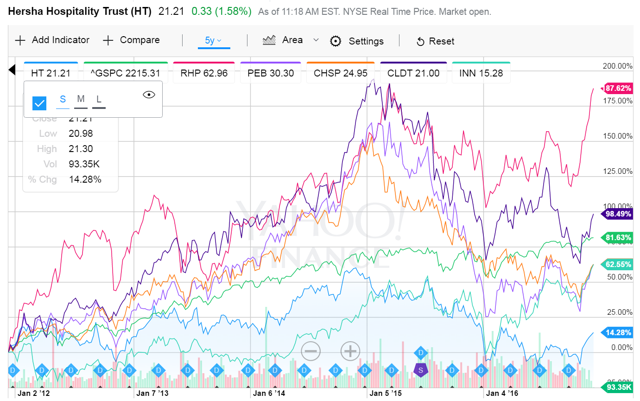Click the Vol 93.35K stat
640x401 pixels.
coord(71,164)
